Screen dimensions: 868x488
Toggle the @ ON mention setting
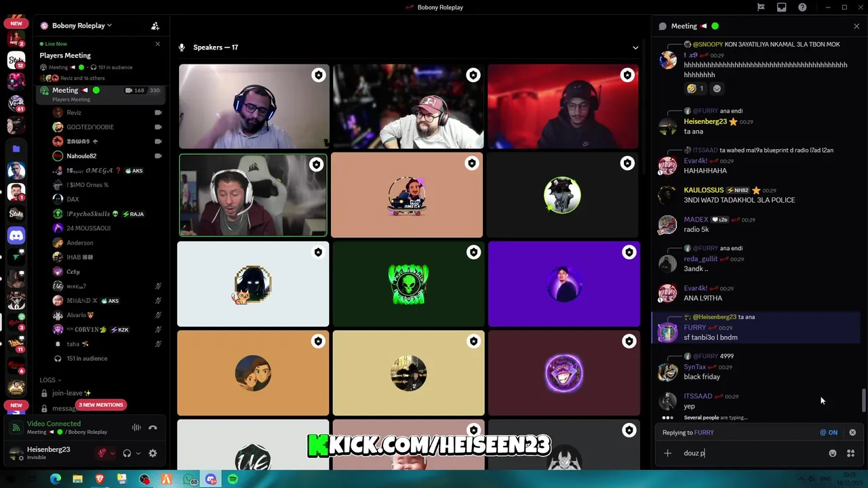[x=829, y=432]
